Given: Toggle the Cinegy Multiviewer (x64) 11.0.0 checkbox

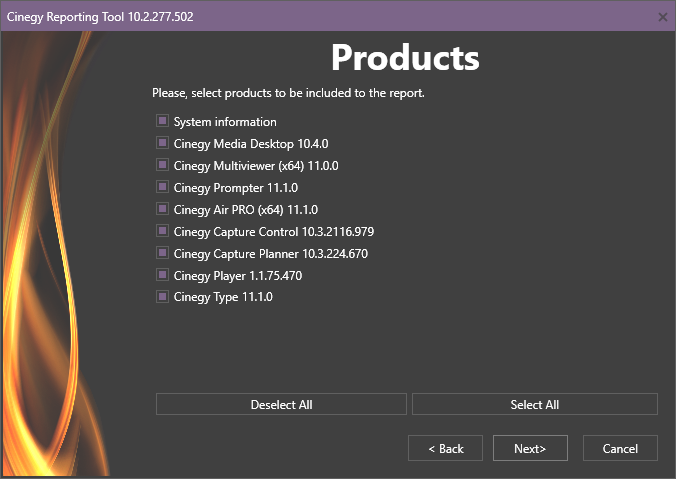Looking at the screenshot, I should tap(163, 165).
